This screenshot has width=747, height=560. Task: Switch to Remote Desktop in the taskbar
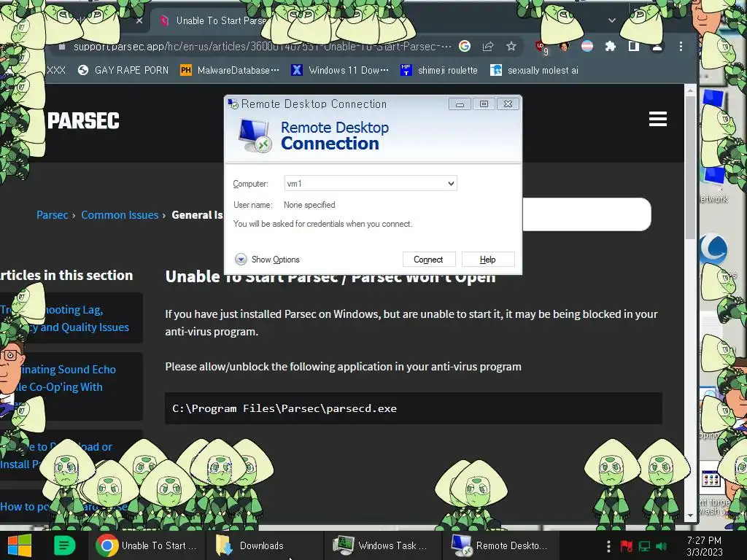coord(501,545)
